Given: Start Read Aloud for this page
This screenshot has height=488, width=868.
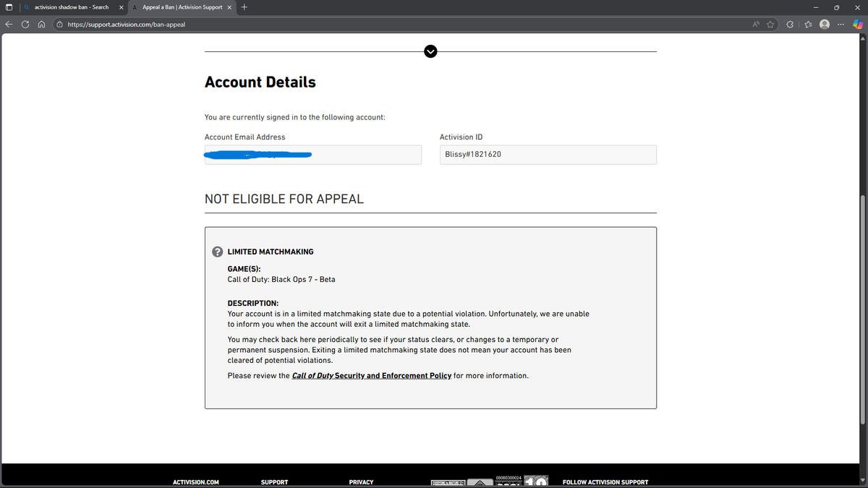Looking at the screenshot, I should (756, 25).
